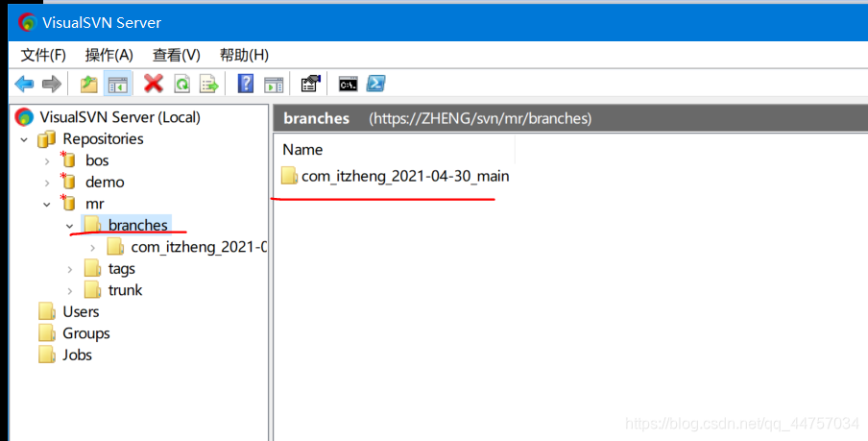Collapse the mr repository chevron

[47, 205]
